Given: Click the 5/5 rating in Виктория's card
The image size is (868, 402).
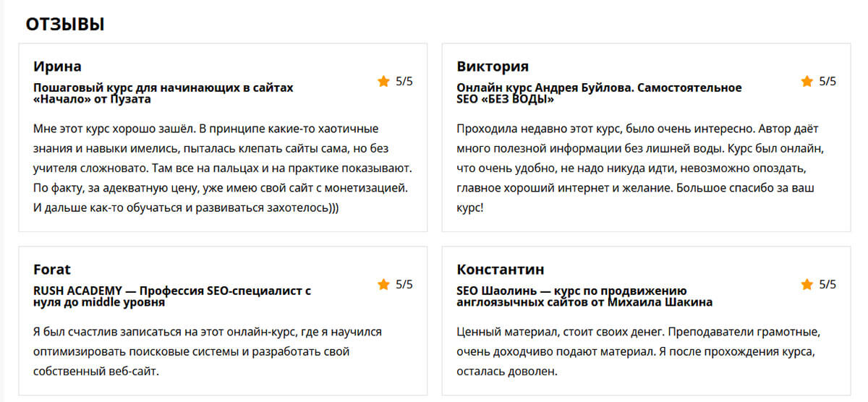Looking at the screenshot, I should point(827,81).
